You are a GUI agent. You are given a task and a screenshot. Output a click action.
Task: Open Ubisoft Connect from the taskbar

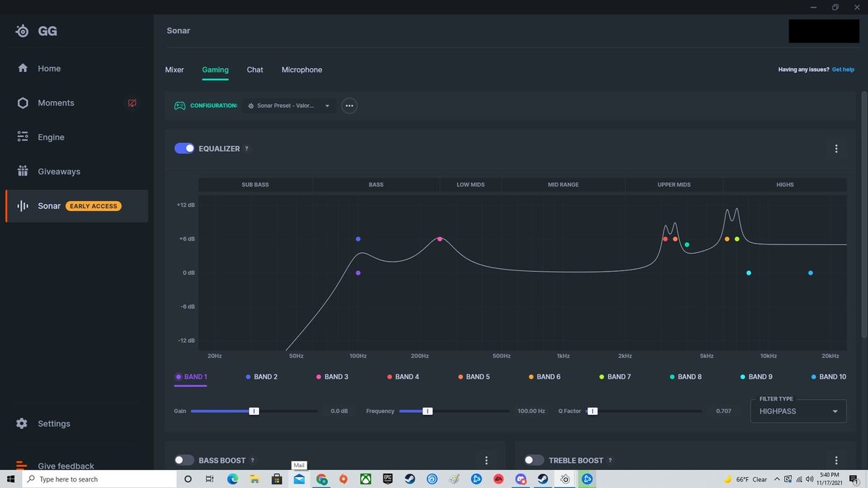pos(432,479)
